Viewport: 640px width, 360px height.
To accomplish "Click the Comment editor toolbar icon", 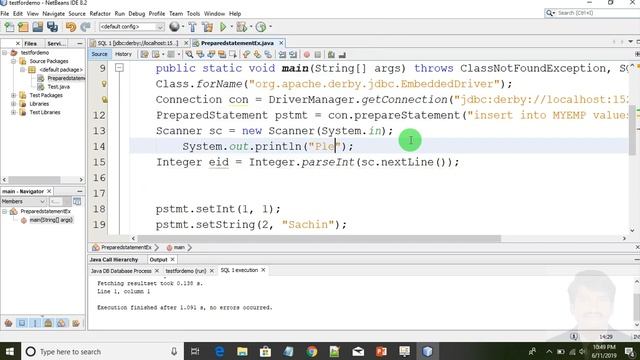I will pos(331,54).
